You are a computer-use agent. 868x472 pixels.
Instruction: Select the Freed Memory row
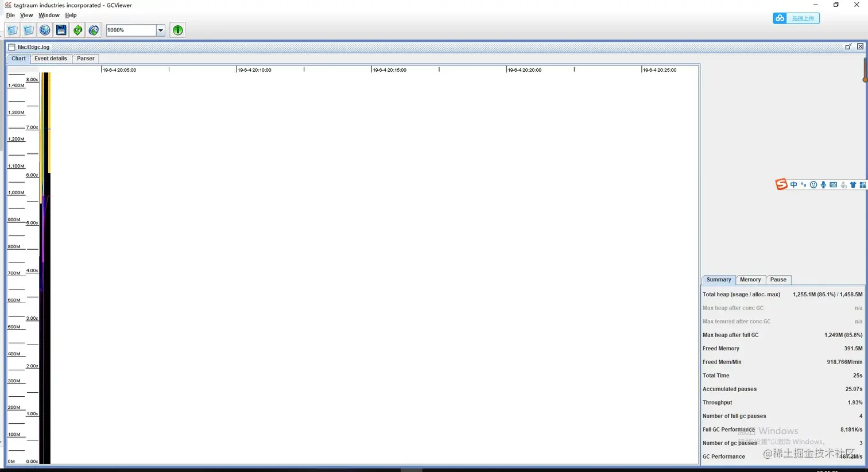point(782,349)
